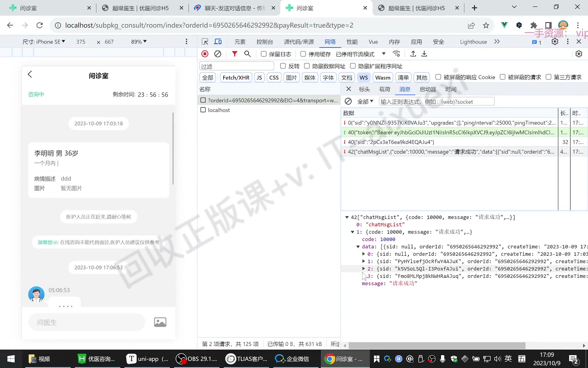This screenshot has height=368, width=588.
Task: Collapse the data array node
Action: click(x=358, y=247)
